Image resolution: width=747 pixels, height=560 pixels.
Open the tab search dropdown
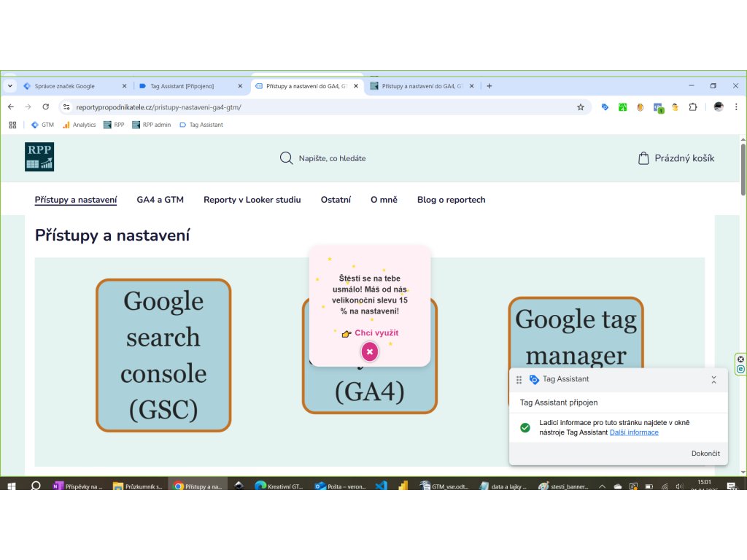tap(10, 86)
